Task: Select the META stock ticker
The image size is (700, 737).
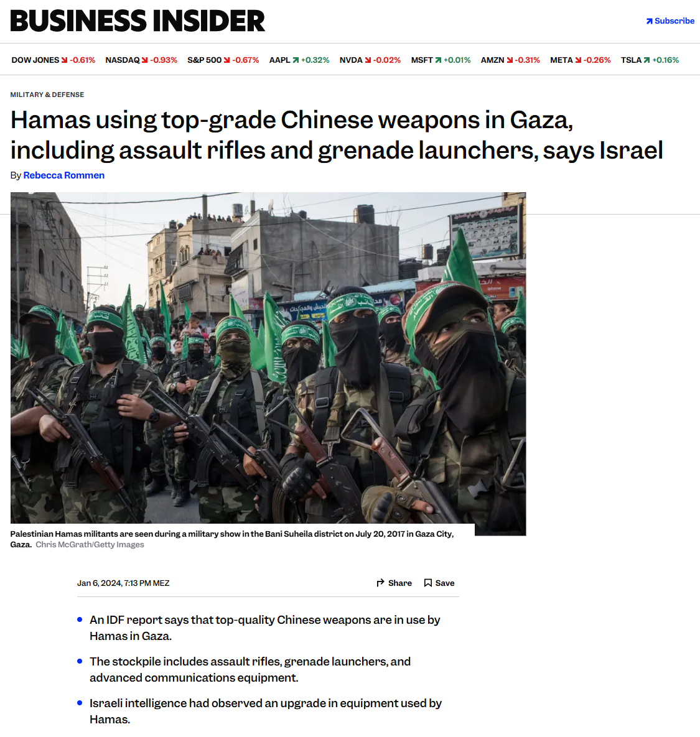Action: coord(580,60)
